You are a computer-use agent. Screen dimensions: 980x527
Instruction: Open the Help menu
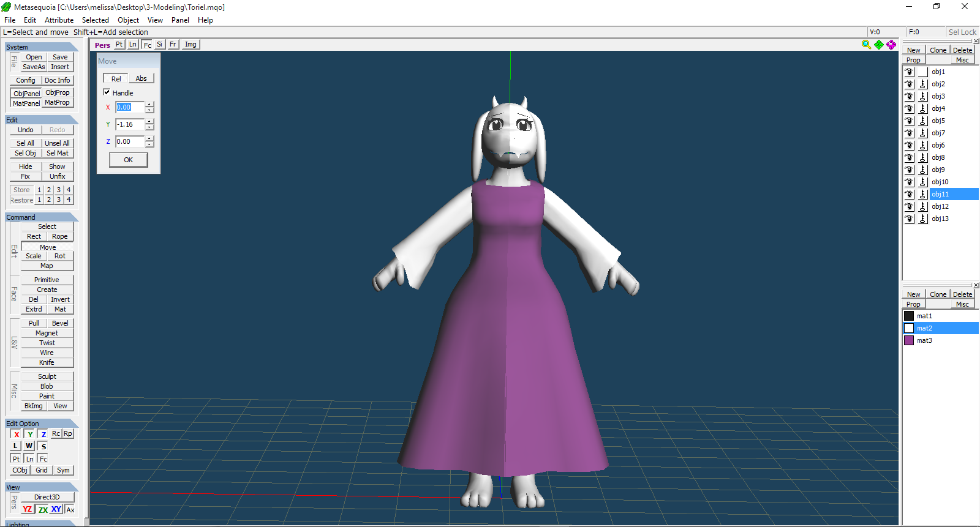click(205, 20)
